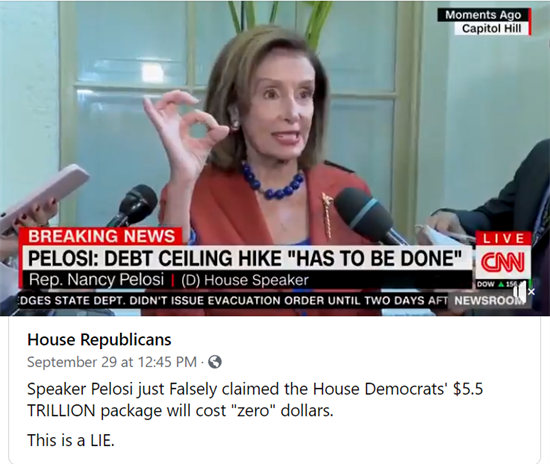Click the red LIVE badge
The width and height of the screenshot is (550, 464).
point(503,239)
